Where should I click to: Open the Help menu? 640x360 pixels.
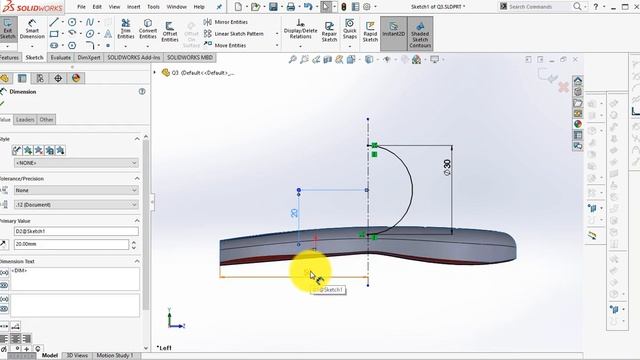click(199, 7)
